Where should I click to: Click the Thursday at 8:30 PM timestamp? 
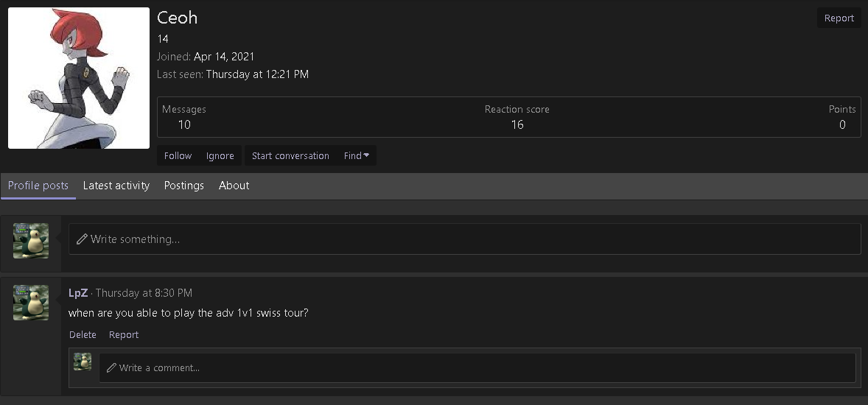click(144, 292)
